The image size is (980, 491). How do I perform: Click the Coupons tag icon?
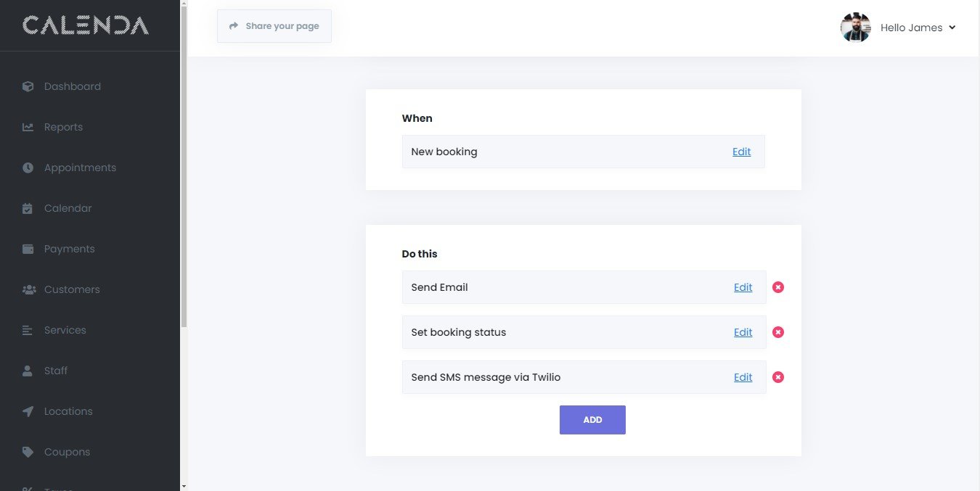[28, 452]
